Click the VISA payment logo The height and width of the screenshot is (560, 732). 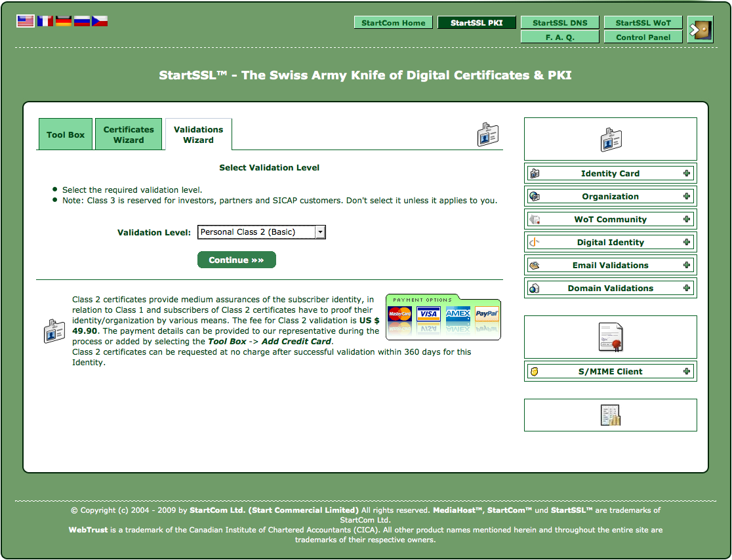428,314
